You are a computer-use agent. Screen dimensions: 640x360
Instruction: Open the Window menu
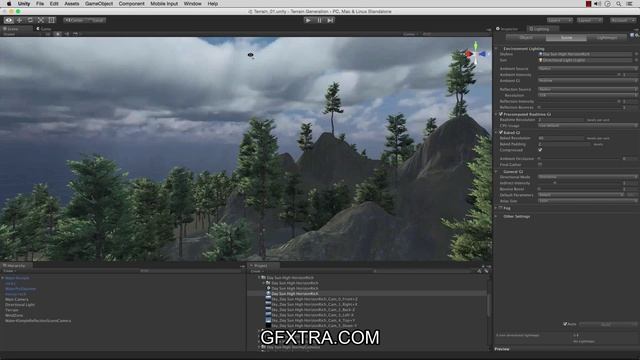(192, 4)
